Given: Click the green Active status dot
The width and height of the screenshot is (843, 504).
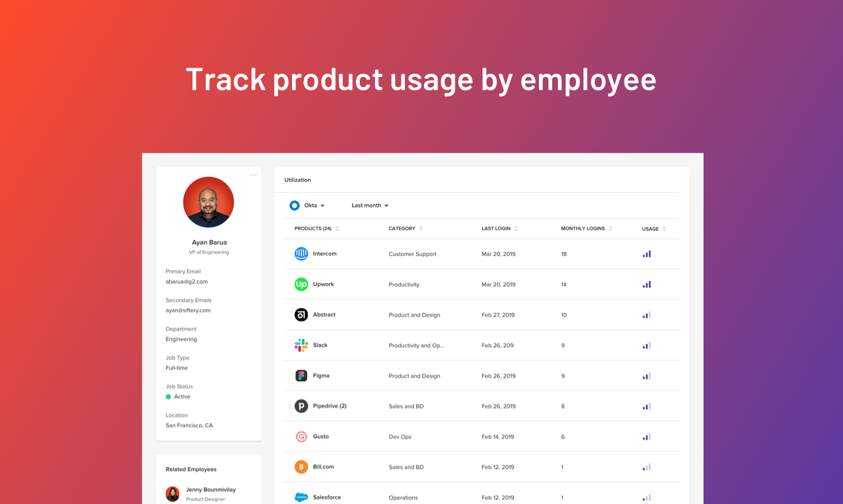Looking at the screenshot, I should 169,397.
